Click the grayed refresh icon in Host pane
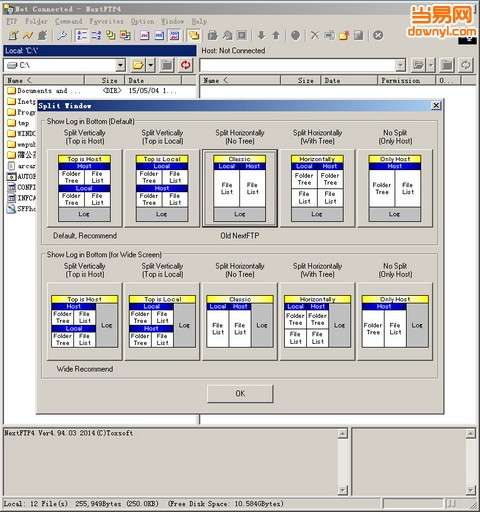This screenshot has height=512, width=480. pos(466,65)
